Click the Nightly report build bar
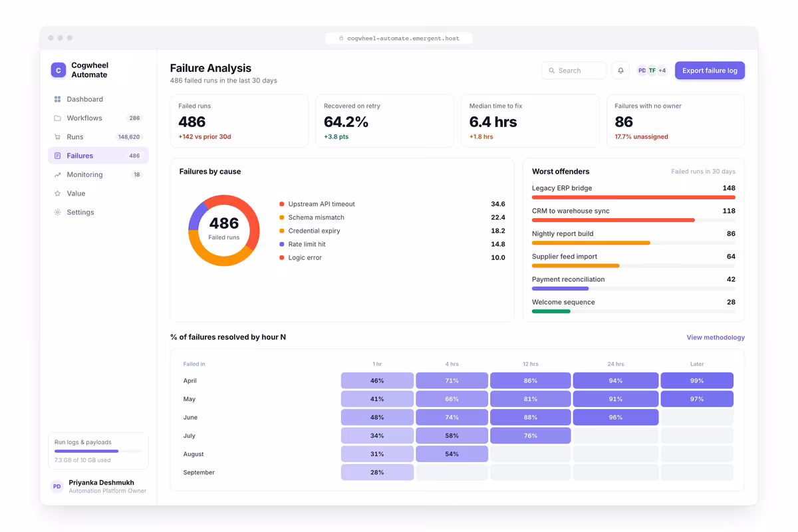 (591, 243)
